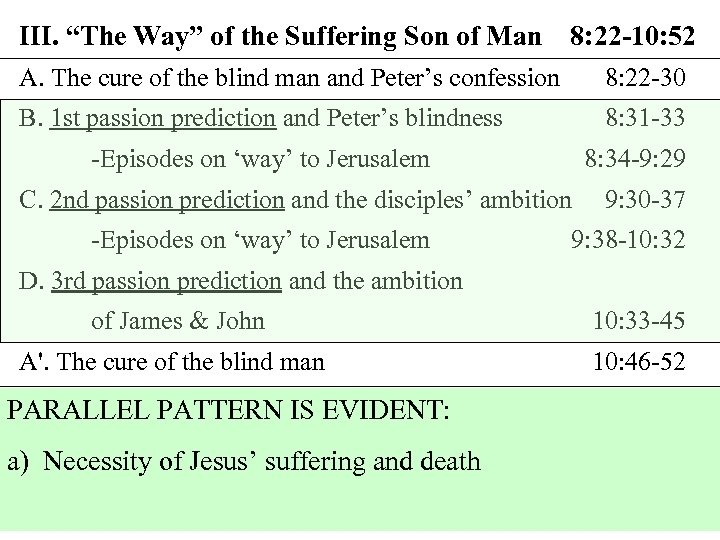The image size is (720, 540).
Task: Click the verse reference 9:38-10:32
Action: click(x=628, y=240)
